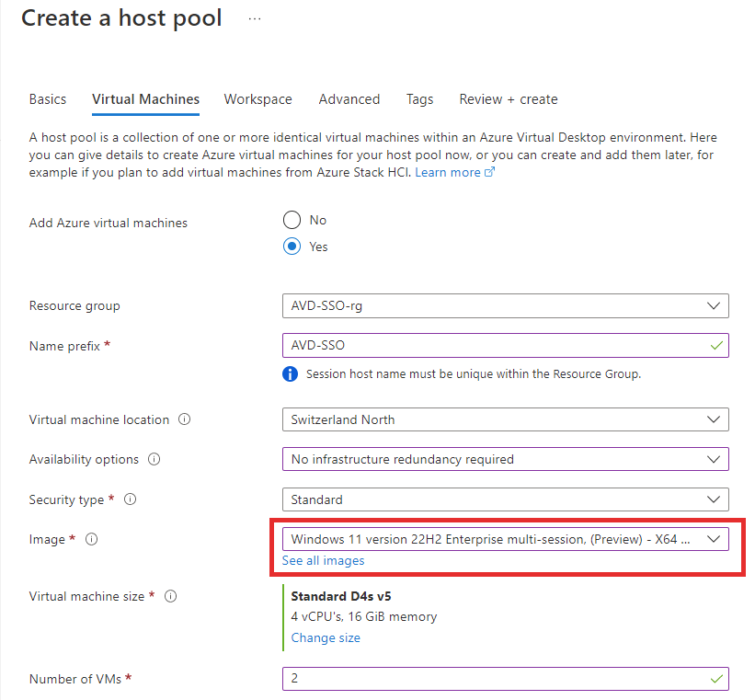Open the Availability options dropdown

pos(506,459)
